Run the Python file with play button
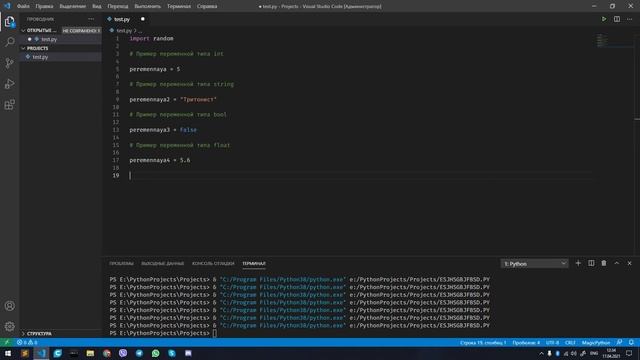This screenshot has height=360, width=640. pyautogui.click(x=604, y=19)
